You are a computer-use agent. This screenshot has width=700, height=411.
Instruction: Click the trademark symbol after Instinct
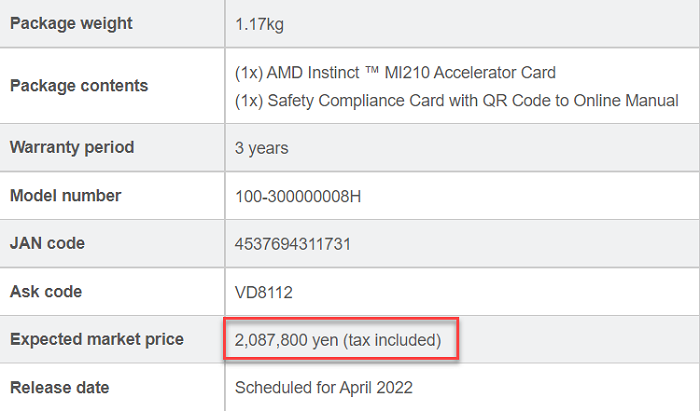point(372,69)
